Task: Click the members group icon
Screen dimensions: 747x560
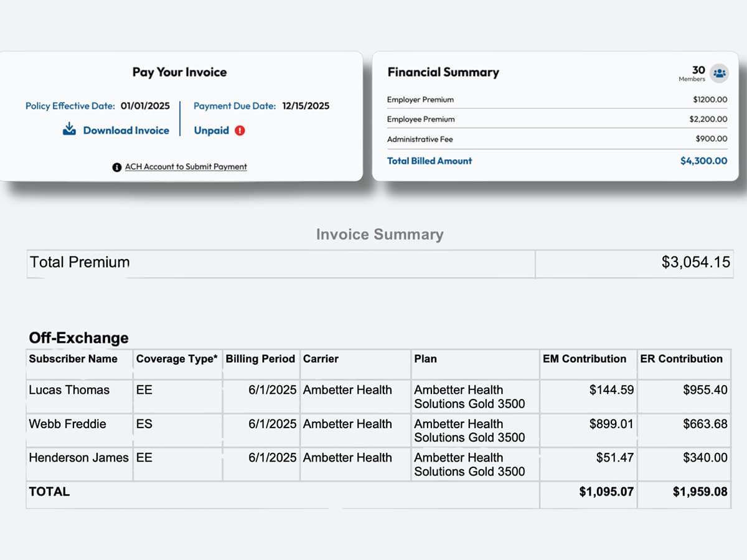Action: click(x=720, y=73)
